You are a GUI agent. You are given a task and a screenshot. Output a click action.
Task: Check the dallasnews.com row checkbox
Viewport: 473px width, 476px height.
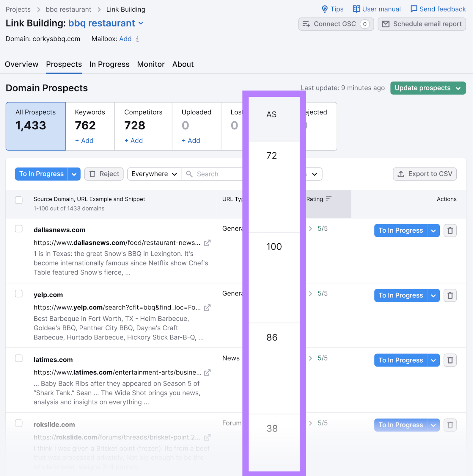click(x=19, y=229)
